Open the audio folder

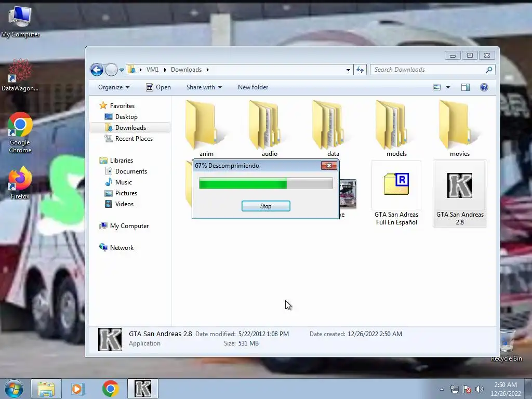[270, 129]
